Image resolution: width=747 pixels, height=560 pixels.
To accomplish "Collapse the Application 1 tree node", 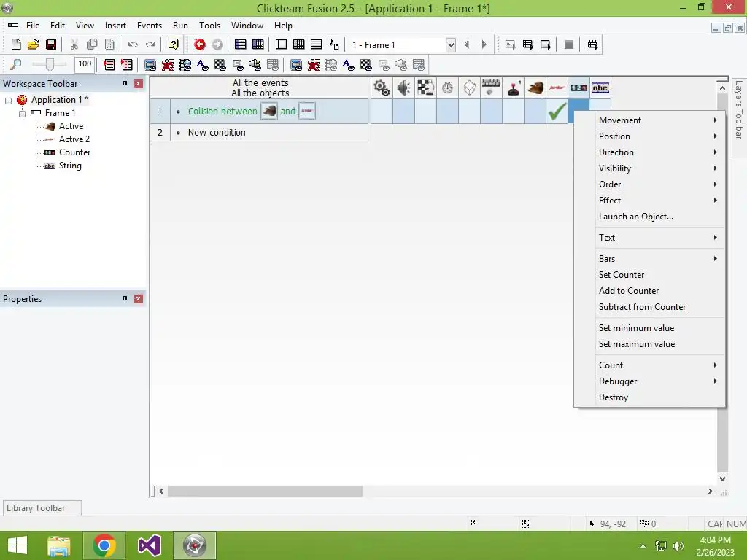I will point(8,101).
